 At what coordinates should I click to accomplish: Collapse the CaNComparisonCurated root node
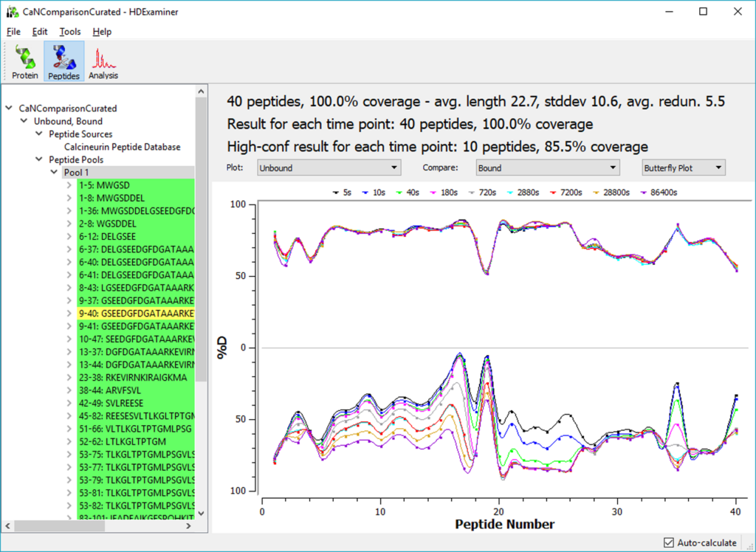coord(9,108)
